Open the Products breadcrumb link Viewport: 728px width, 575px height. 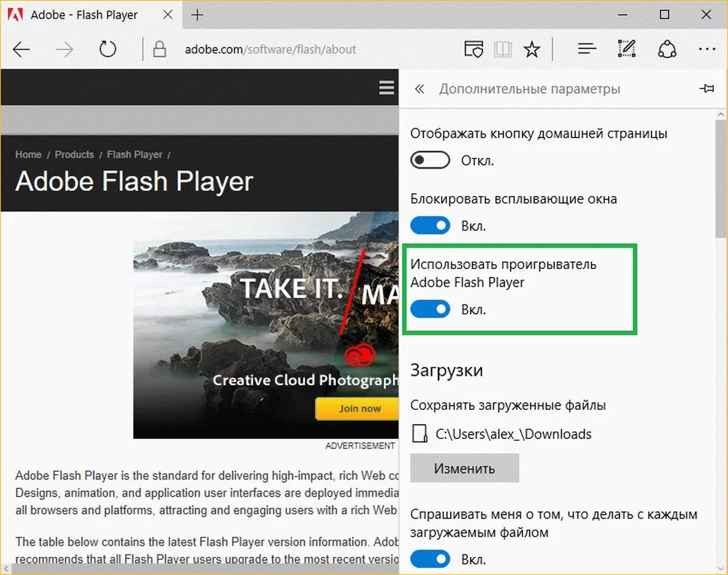point(74,154)
